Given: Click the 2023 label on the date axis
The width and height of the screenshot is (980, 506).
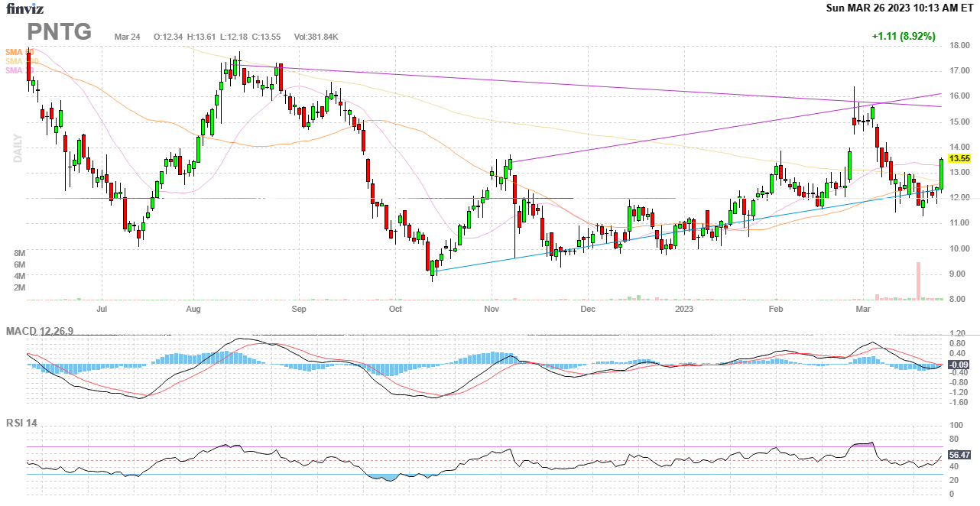Looking at the screenshot, I should tap(684, 310).
